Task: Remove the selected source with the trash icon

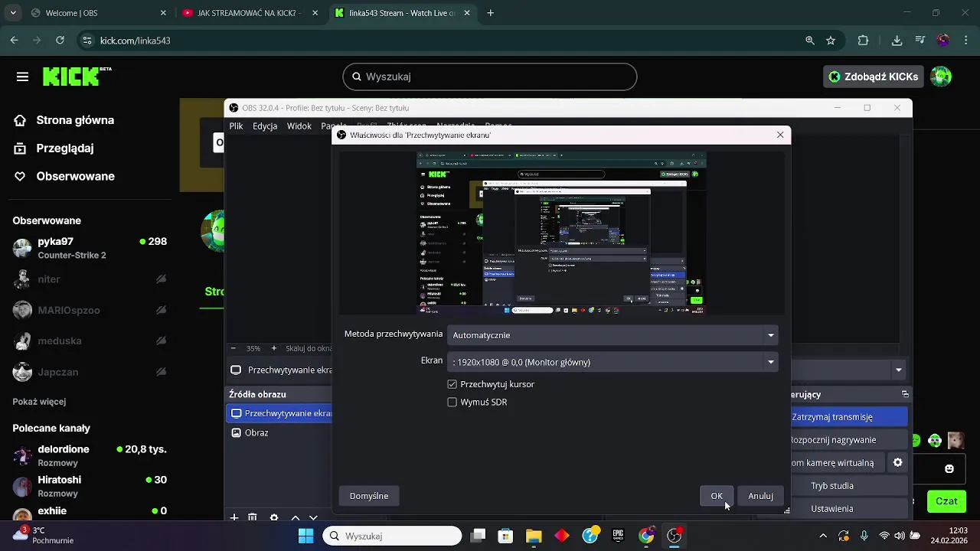Action: click(253, 518)
